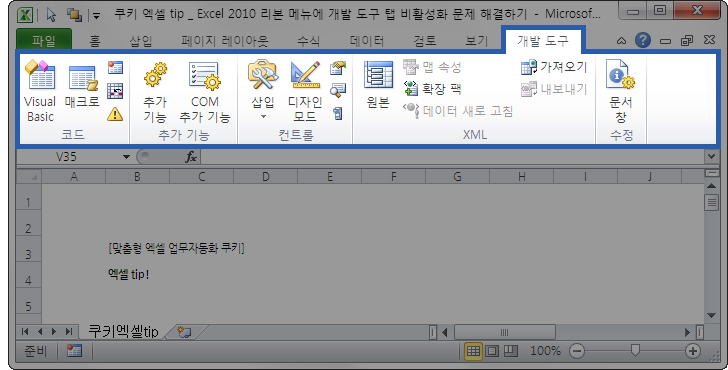Open the 매크로 (Macros) dialog
The width and height of the screenshot is (728, 370).
click(82, 86)
